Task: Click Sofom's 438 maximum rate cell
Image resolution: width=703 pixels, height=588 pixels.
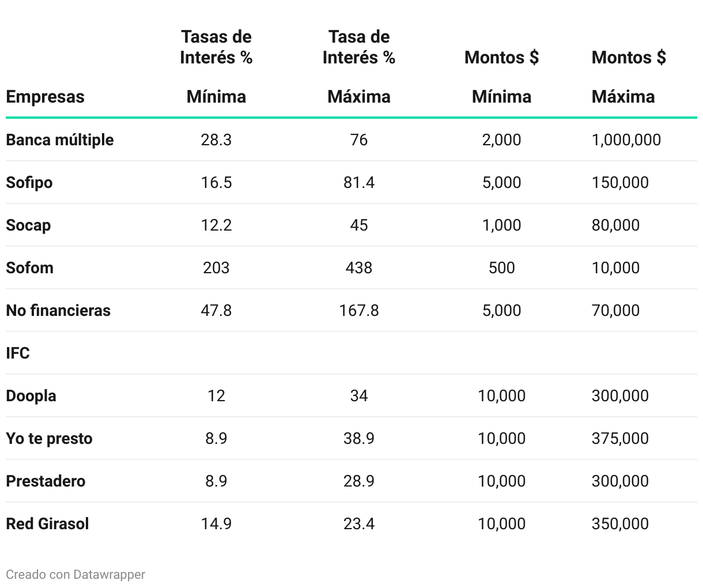Action: [358, 268]
